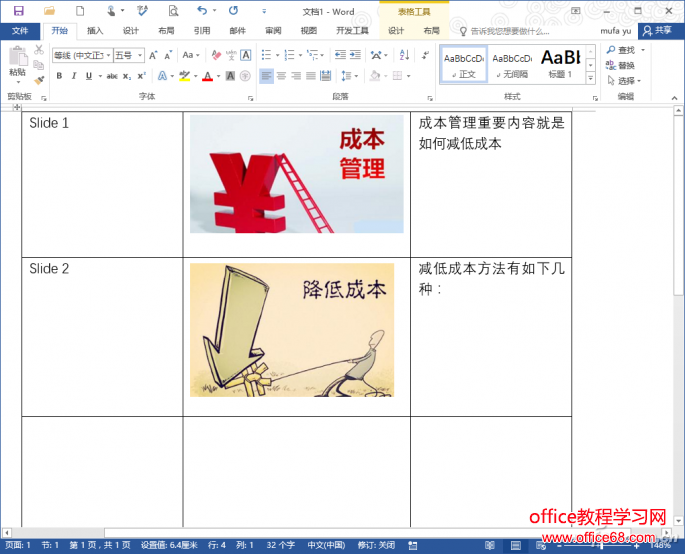Justify the paragraph text
Viewport: 685px width, 554px height.
click(311, 76)
